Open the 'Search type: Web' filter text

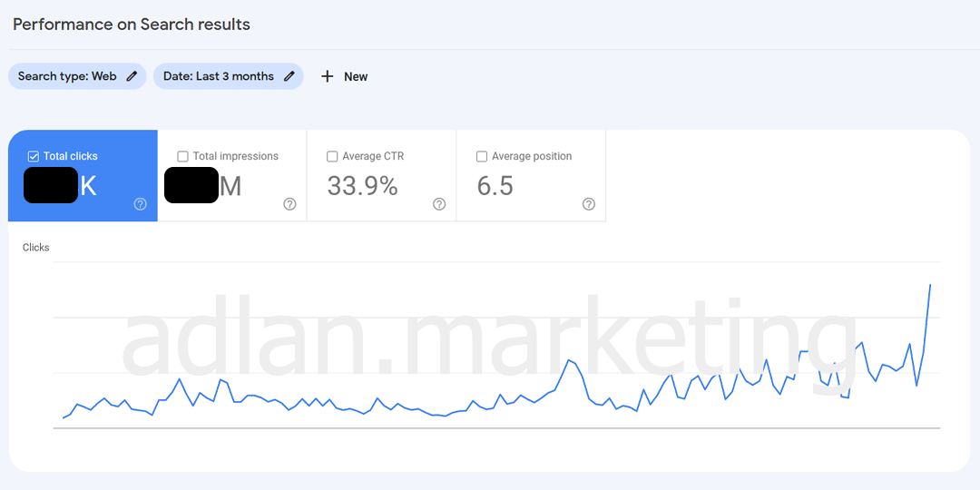tap(67, 76)
